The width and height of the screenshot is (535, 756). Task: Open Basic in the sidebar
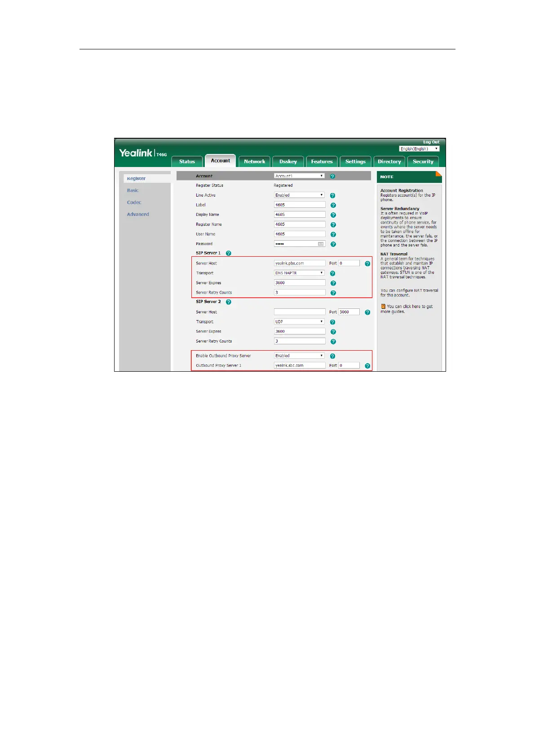pyautogui.click(x=133, y=190)
